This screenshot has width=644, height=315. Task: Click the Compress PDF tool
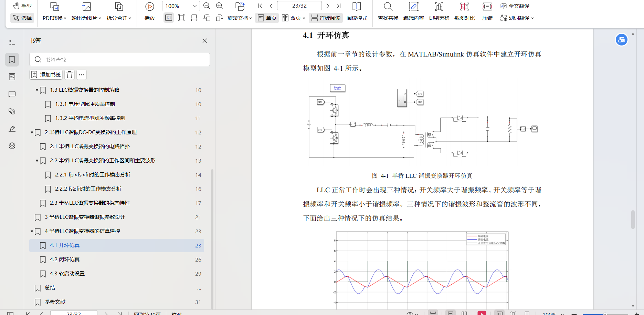487,11
